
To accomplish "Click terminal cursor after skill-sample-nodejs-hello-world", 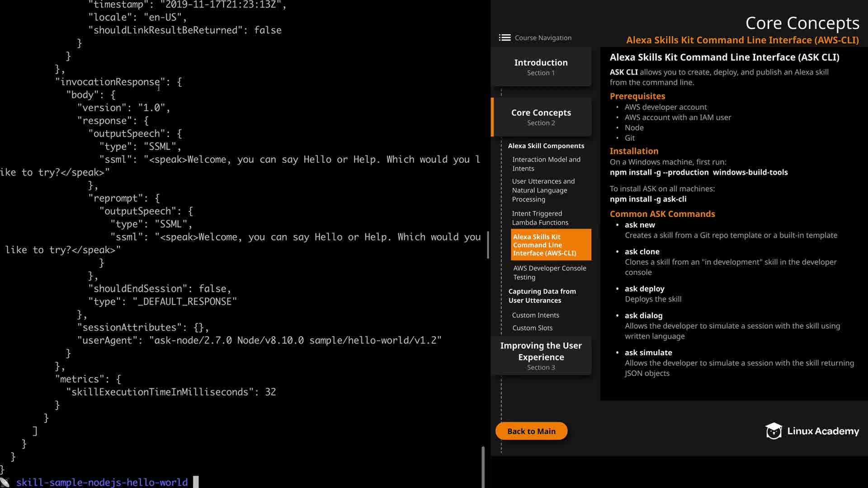I will click(x=196, y=482).
